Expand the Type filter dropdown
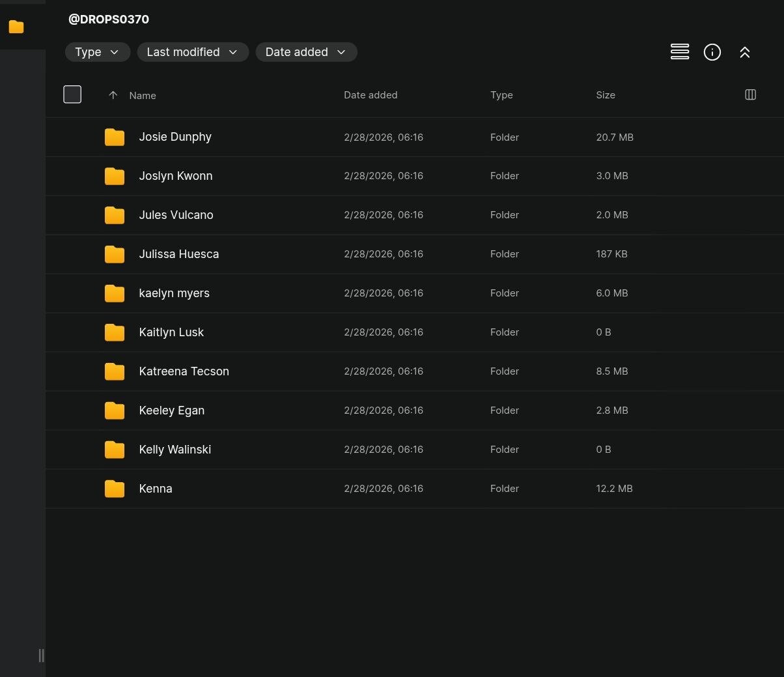 [97, 52]
